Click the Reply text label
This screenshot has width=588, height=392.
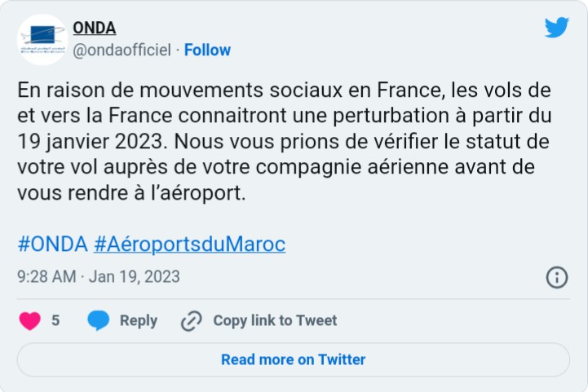coord(139,320)
